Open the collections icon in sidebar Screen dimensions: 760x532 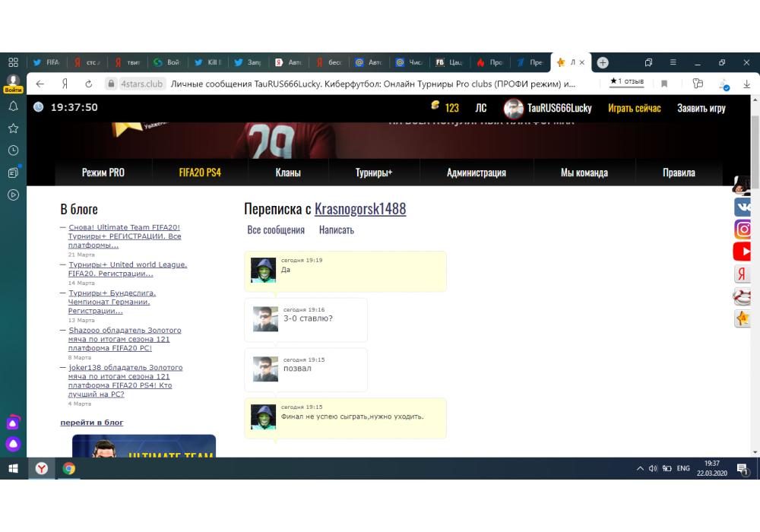pyautogui.click(x=13, y=173)
